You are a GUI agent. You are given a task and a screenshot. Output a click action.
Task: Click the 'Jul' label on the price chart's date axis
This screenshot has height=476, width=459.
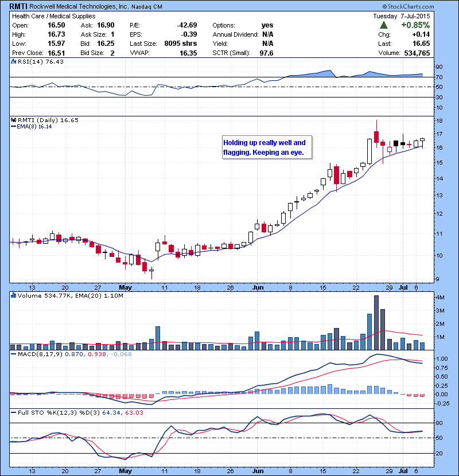[403, 287]
